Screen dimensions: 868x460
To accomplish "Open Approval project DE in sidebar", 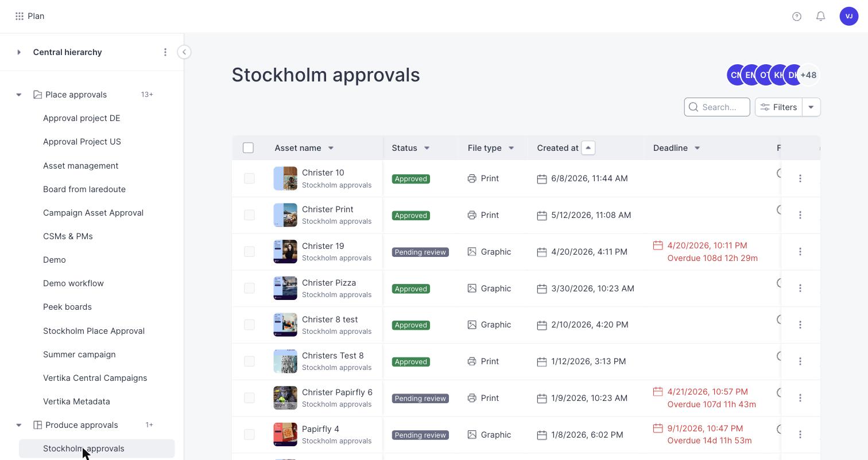I will [x=82, y=118].
